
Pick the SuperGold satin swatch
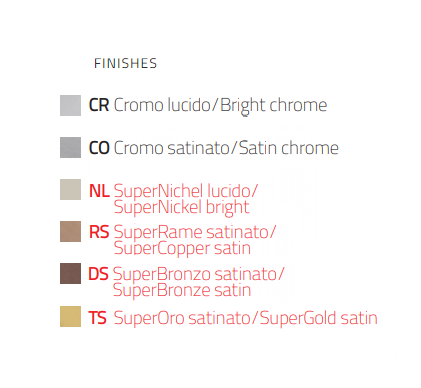coord(70,316)
